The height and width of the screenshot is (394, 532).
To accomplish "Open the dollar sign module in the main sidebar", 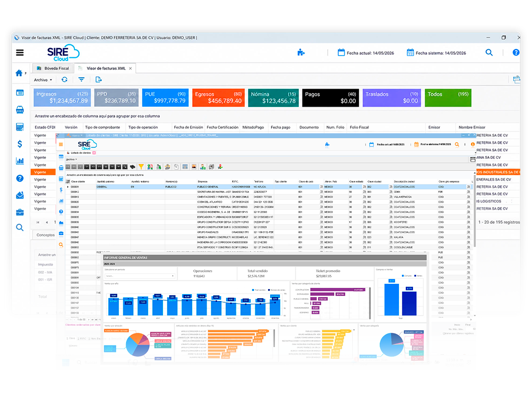I will pos(20,144).
